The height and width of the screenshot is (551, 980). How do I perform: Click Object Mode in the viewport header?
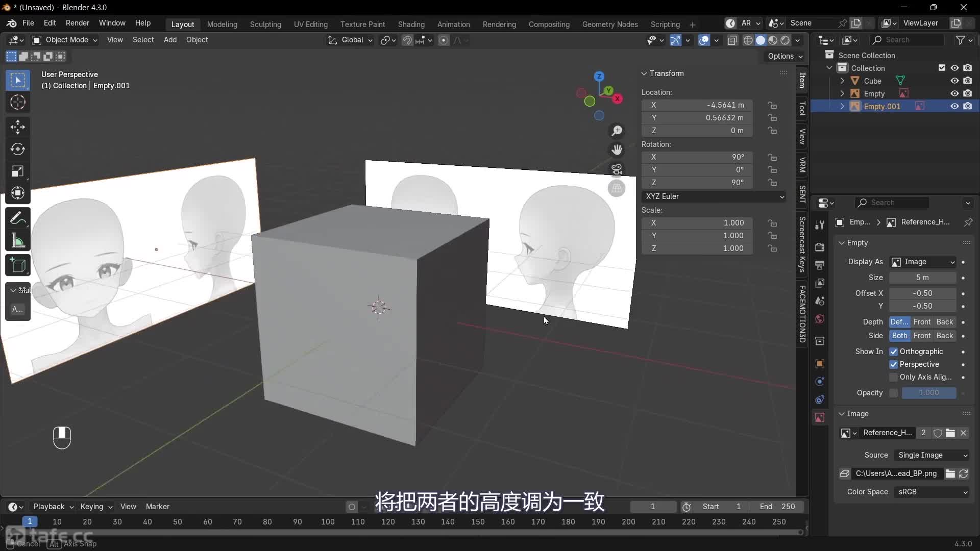coord(64,40)
